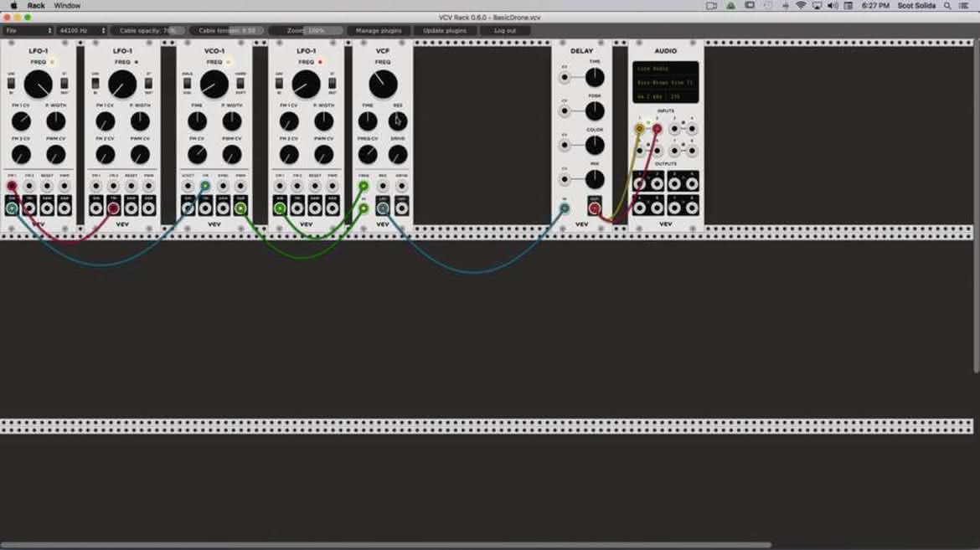Open the Window menu

tap(67, 6)
